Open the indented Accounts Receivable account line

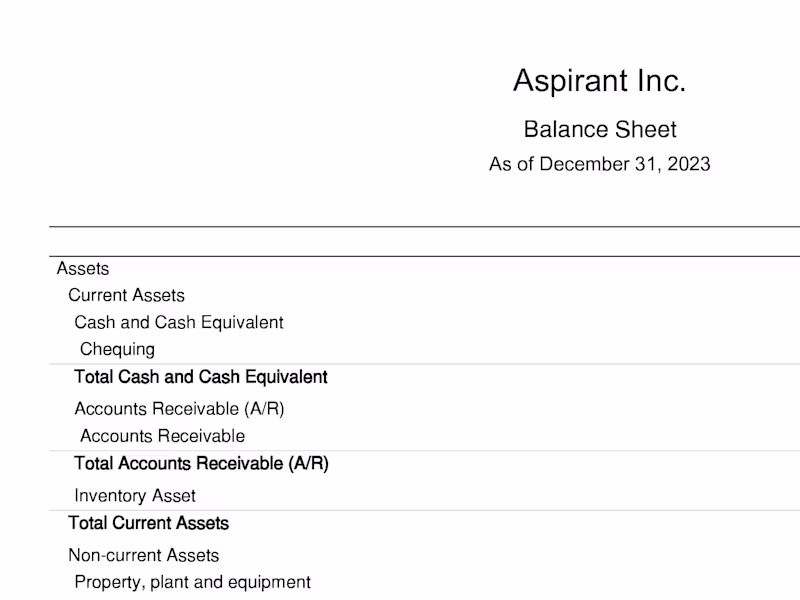(162, 436)
